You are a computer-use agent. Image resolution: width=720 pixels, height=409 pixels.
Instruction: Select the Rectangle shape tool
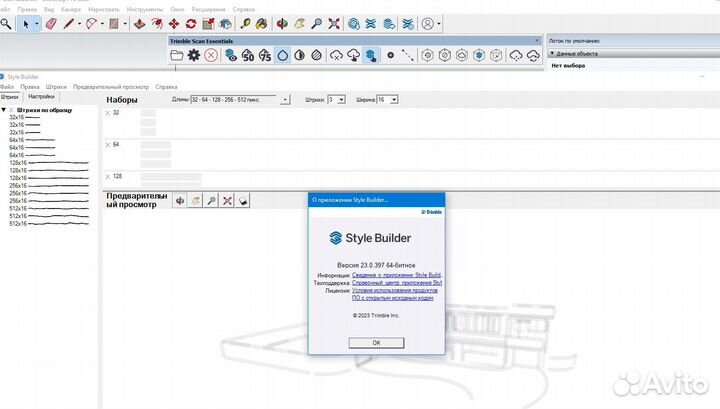(114, 24)
